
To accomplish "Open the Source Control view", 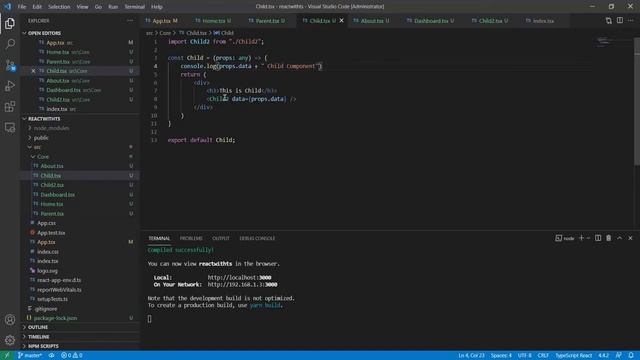I will (x=10, y=65).
